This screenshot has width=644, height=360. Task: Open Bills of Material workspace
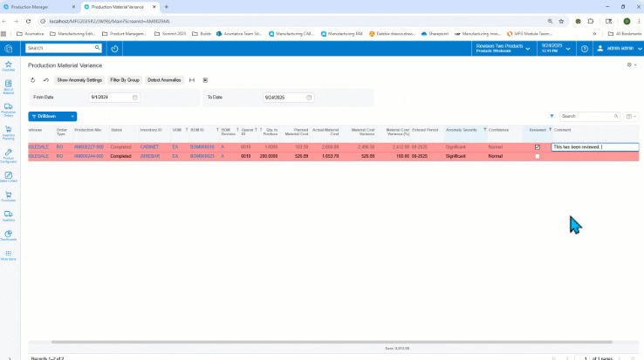point(8,87)
